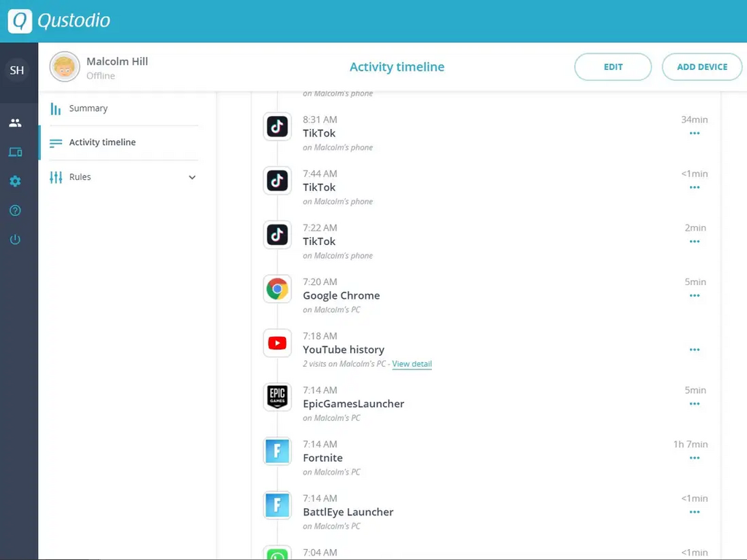Image resolution: width=747 pixels, height=560 pixels.
Task: Open more options for BattlEye Launcher entry
Action: 694,512
